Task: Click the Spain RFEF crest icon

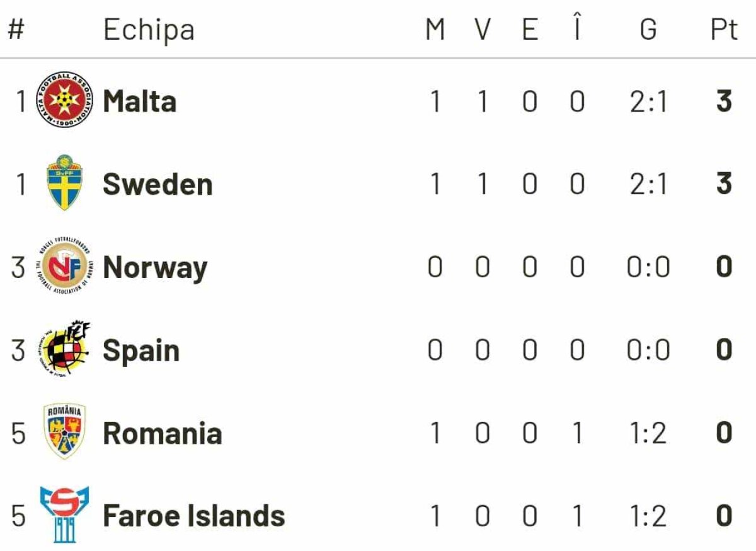Action: [66, 349]
